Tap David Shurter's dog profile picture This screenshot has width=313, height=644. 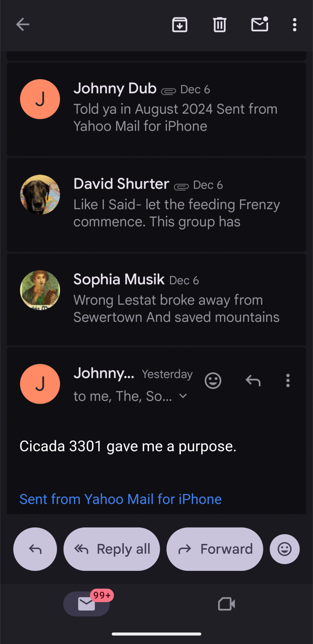(x=40, y=194)
